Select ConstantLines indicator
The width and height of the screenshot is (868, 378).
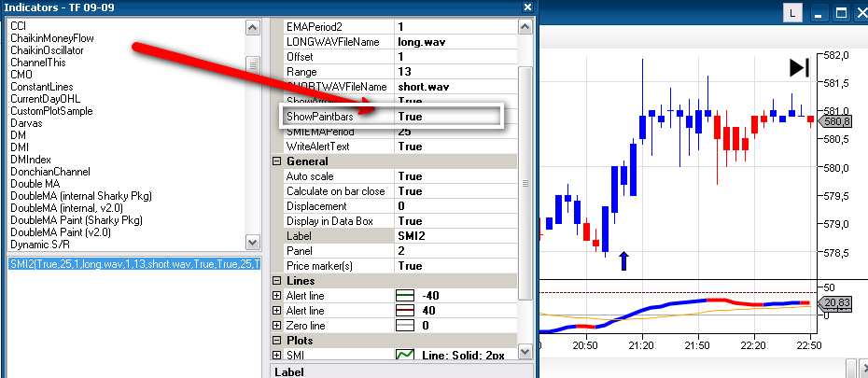coord(41,87)
